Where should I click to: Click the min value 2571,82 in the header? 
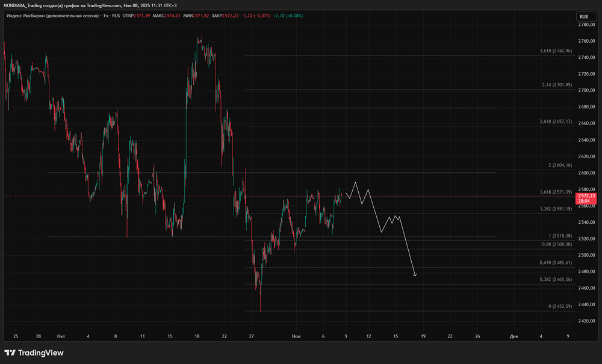pyautogui.click(x=201, y=16)
